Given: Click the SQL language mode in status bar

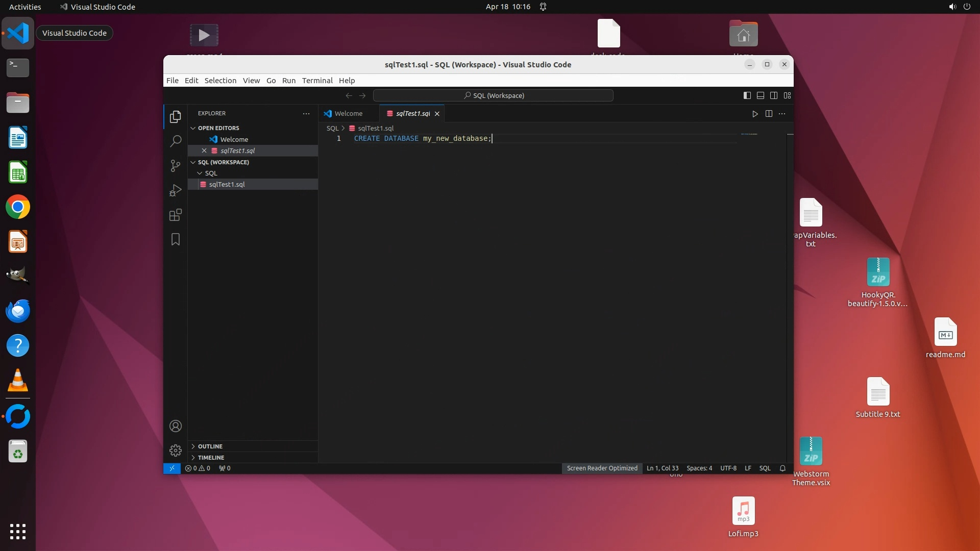Looking at the screenshot, I should 765,468.
